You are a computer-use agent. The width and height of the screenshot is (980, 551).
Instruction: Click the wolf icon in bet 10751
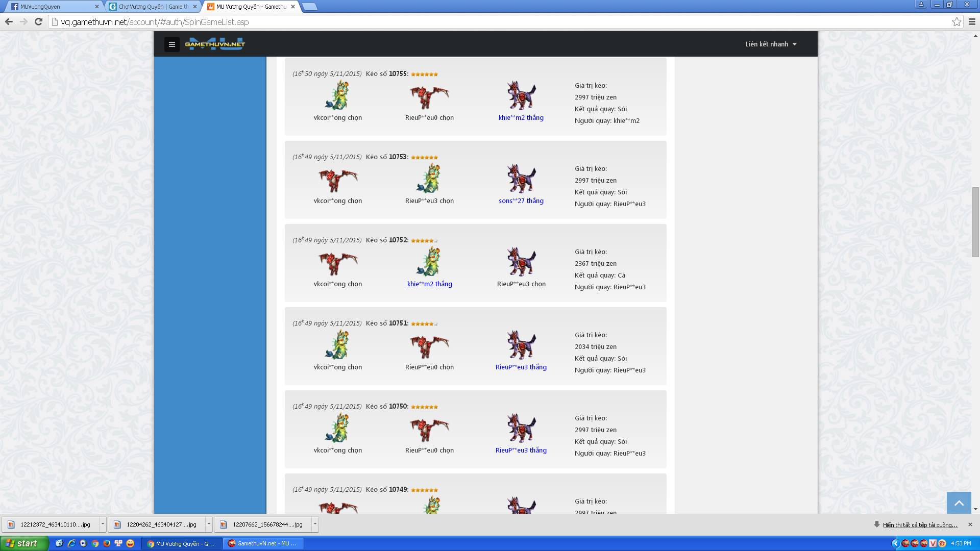point(521,345)
